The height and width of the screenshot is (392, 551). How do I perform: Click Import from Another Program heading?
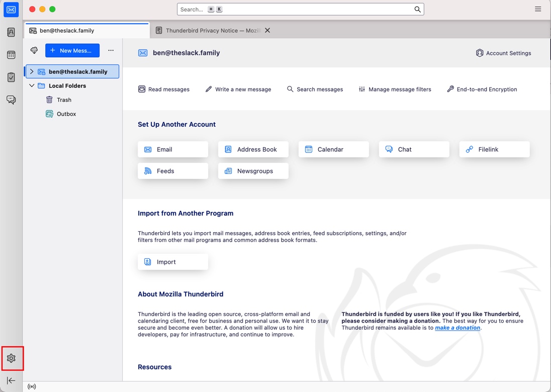[186, 213]
